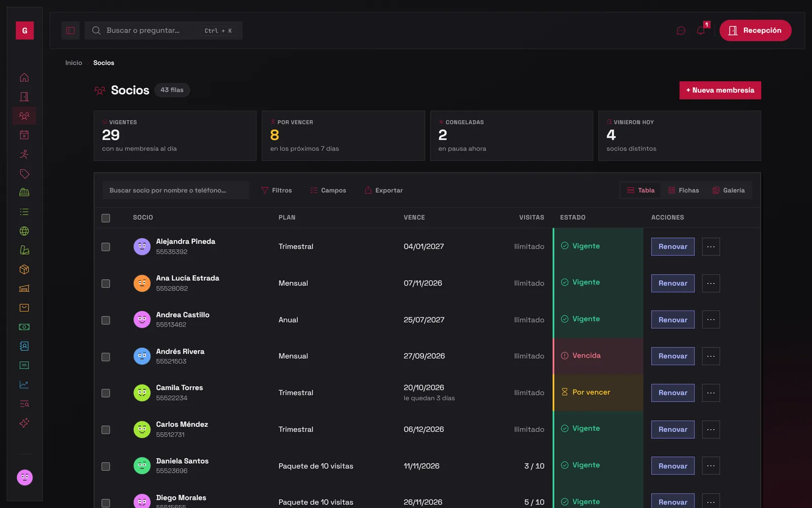The height and width of the screenshot is (508, 812).
Task: Tick the checkbox for Alejandra Pineda
Action: pos(106,247)
